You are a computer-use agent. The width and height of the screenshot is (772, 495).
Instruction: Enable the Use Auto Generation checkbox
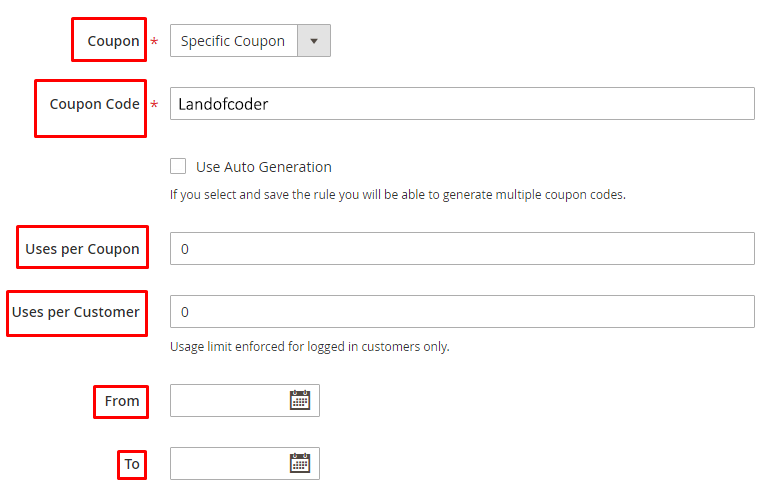click(x=178, y=167)
